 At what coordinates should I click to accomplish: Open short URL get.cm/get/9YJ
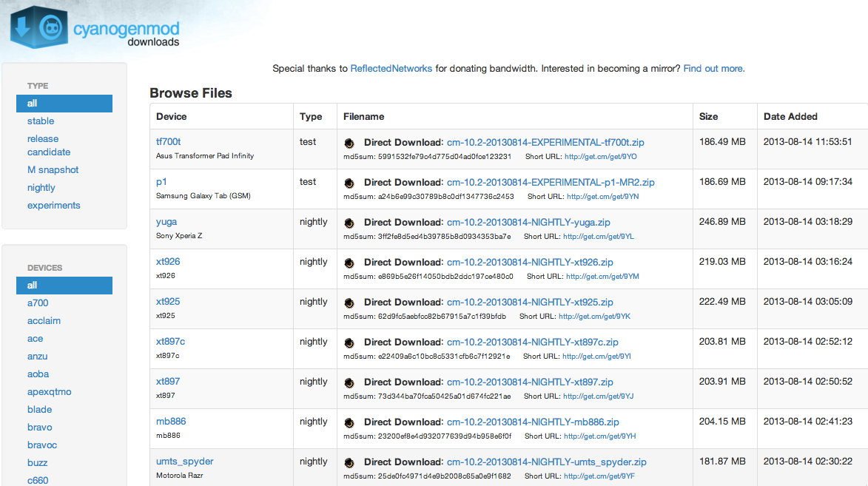pos(599,396)
